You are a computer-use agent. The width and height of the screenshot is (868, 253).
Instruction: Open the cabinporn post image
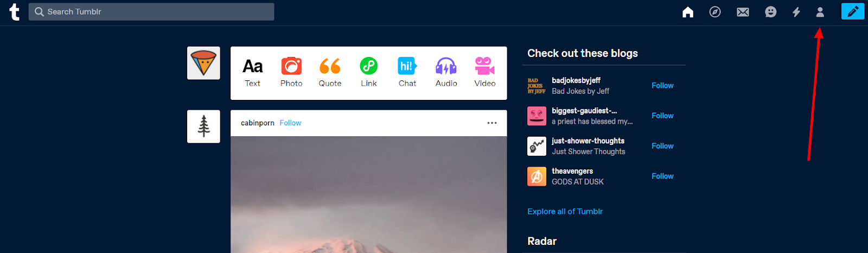[369, 194]
